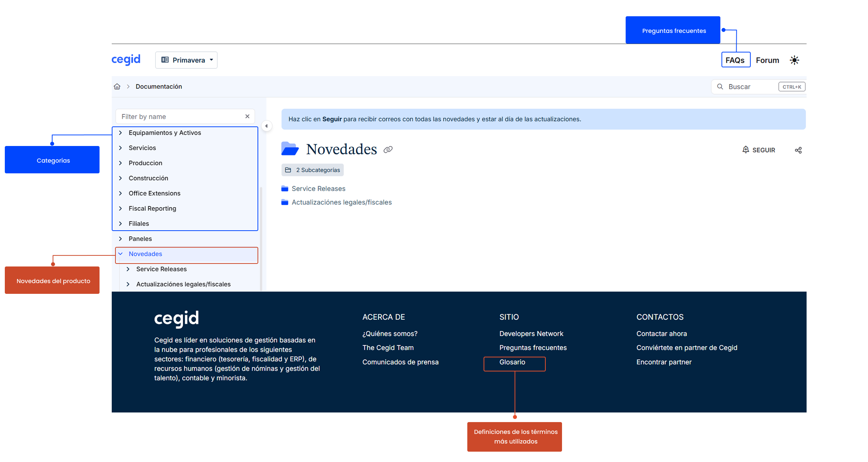The height and width of the screenshot is (462, 868).
Task: Copy link icon next to Novedades title
Action: pos(388,150)
